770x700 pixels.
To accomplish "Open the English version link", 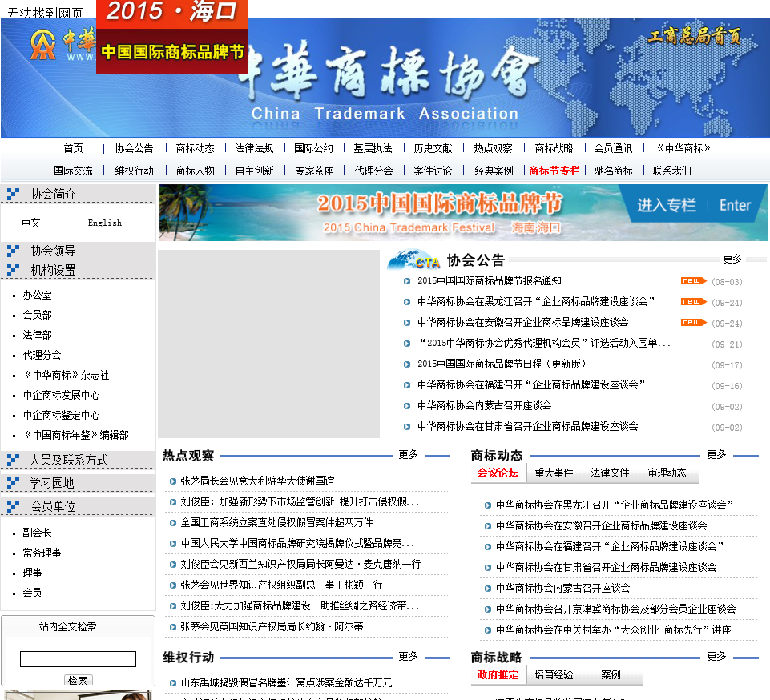I will pyautogui.click(x=105, y=223).
